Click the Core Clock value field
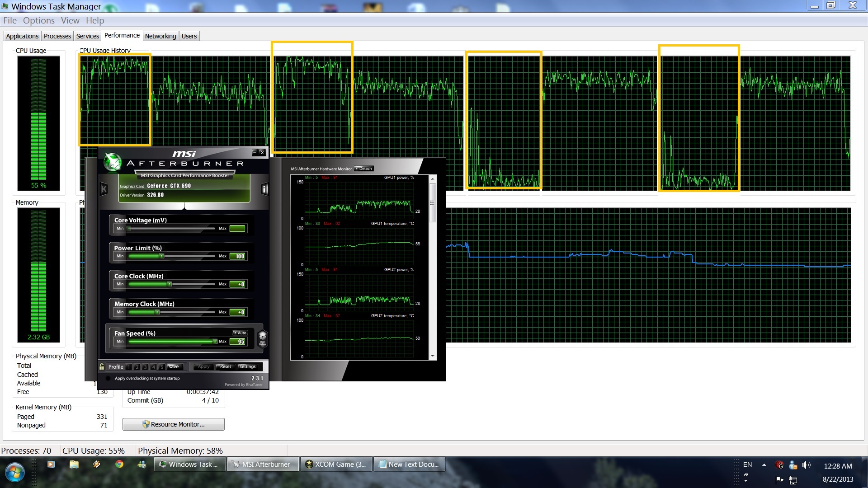 click(238, 284)
